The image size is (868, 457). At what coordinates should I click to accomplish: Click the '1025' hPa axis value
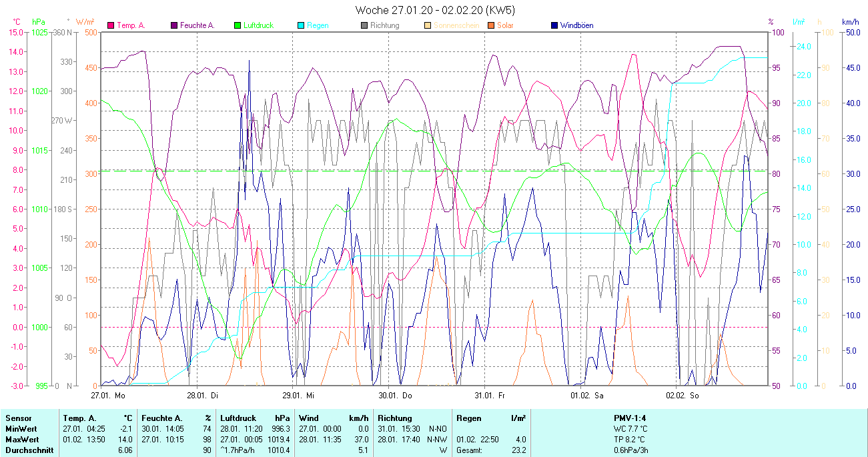pos(40,32)
